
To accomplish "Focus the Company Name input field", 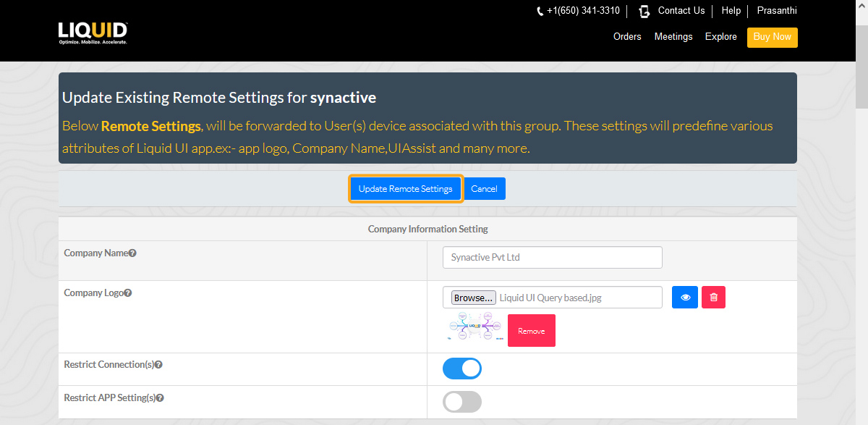I will 553,258.
